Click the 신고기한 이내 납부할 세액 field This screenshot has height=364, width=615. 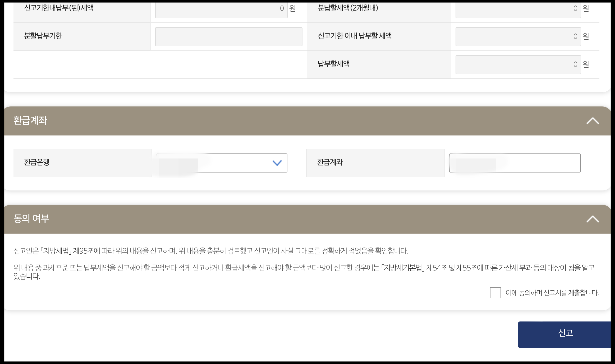[518, 37]
